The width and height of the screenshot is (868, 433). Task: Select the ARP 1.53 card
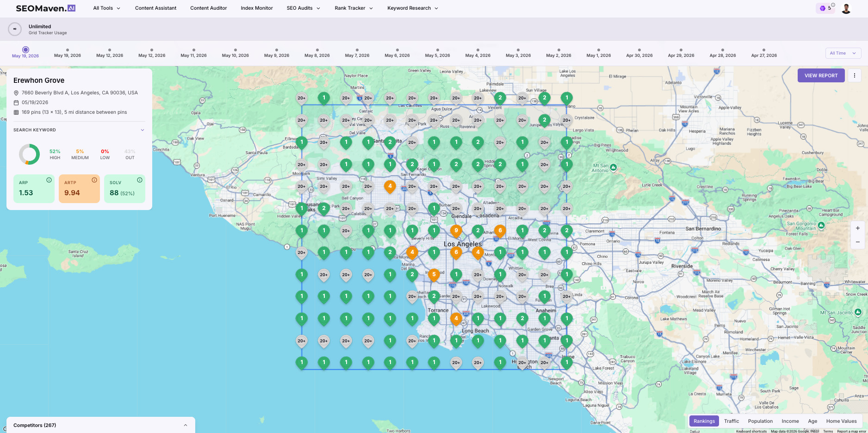[x=34, y=188]
